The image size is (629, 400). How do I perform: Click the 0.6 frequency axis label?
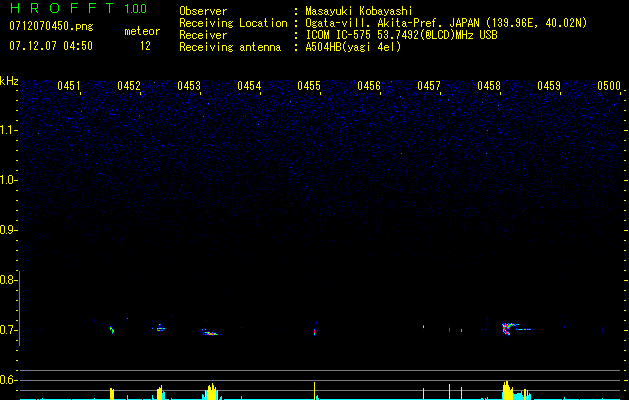tap(8, 380)
